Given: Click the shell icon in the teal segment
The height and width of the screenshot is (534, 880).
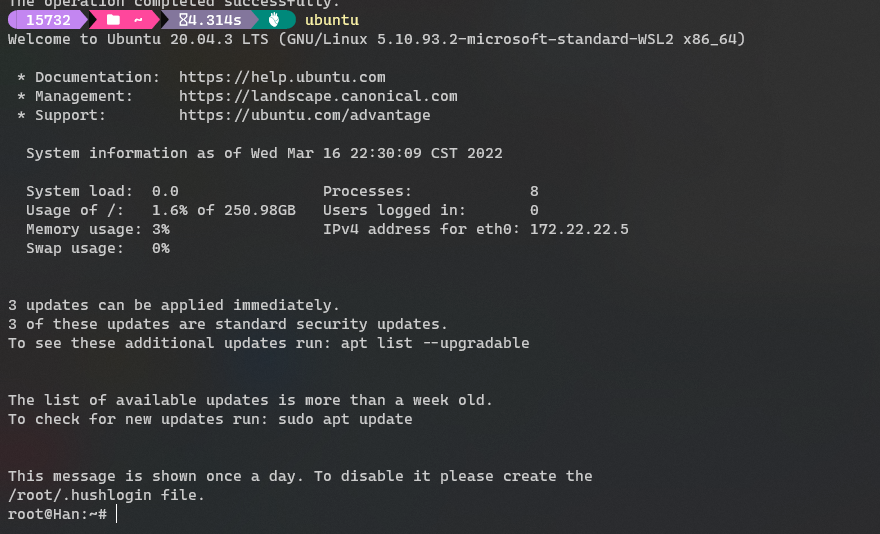Looking at the screenshot, I should (x=274, y=20).
